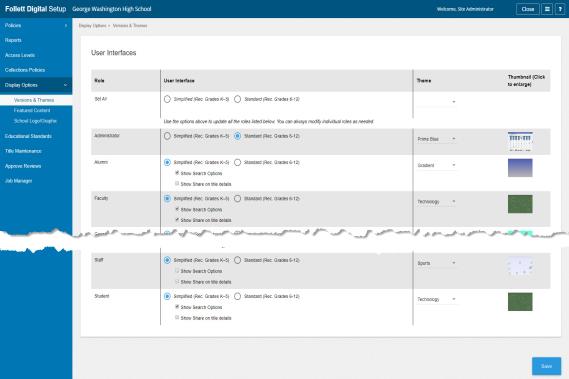
Task: Enlarge the Faculty green theme thumbnail
Action: 520,204
